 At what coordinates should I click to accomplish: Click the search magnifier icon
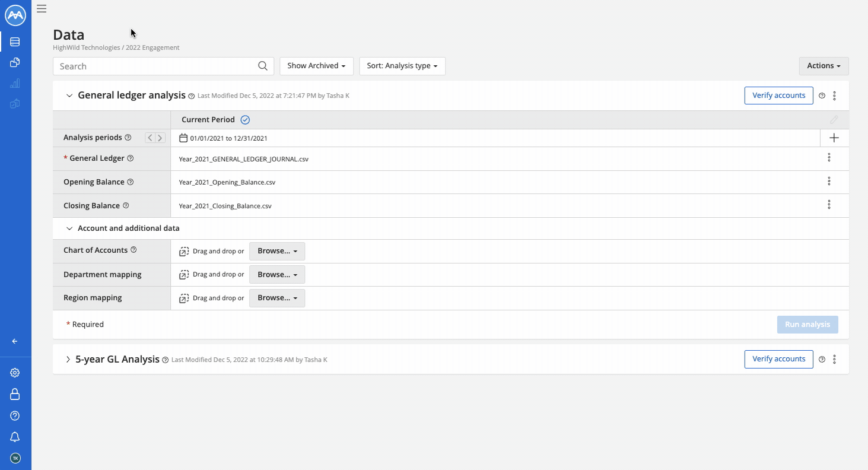click(x=263, y=66)
